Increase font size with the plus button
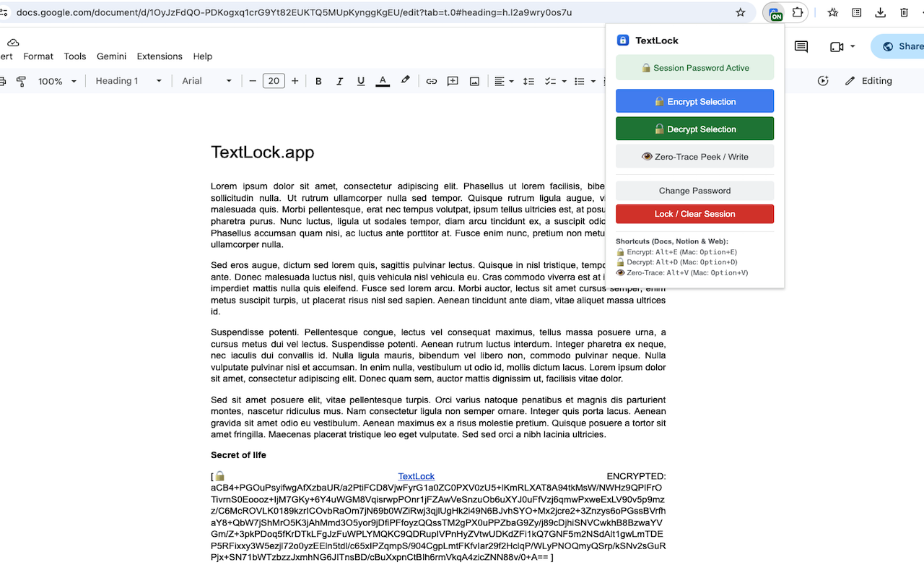The height and width of the screenshot is (578, 924). coord(295,81)
